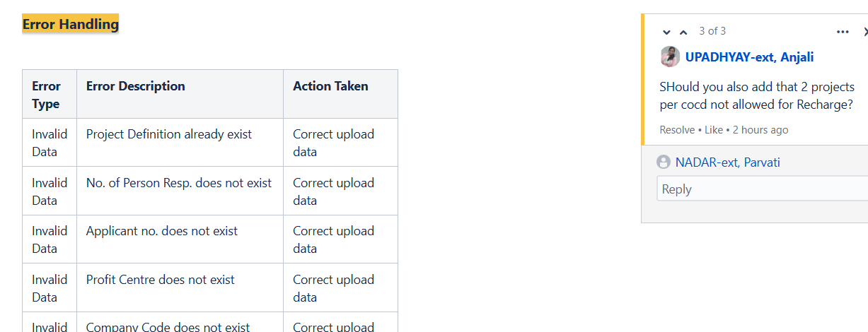Click the '2 hours ago' timestamp
Screen dimensions: 868x332
pos(760,130)
